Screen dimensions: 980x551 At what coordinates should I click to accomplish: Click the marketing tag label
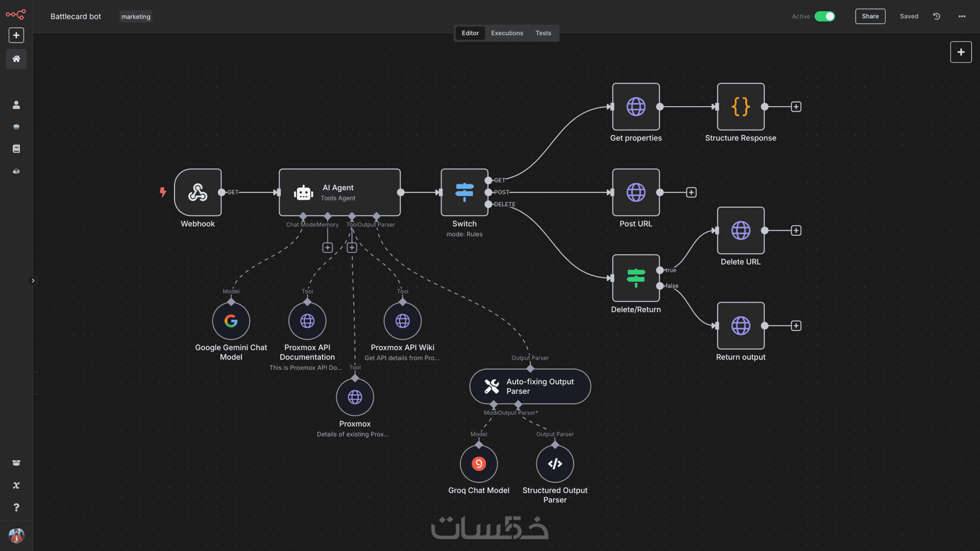point(136,17)
